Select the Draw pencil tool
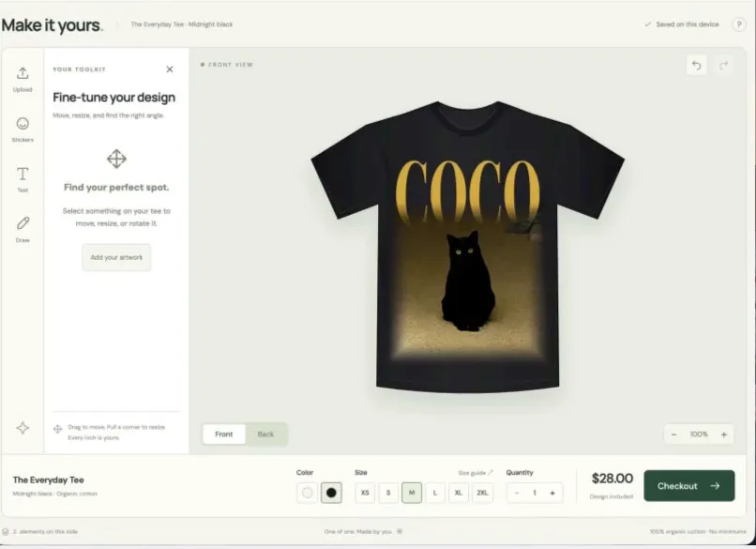The height and width of the screenshot is (549, 756). pos(23,230)
